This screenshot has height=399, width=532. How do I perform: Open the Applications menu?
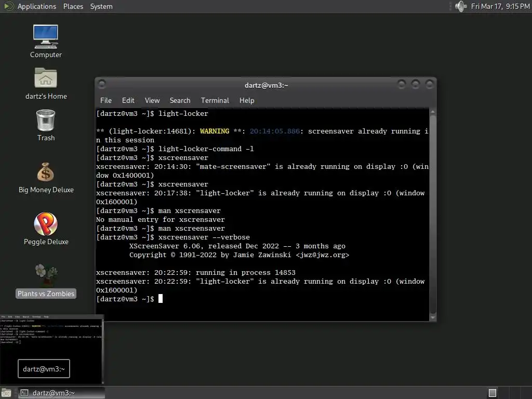[37, 6]
